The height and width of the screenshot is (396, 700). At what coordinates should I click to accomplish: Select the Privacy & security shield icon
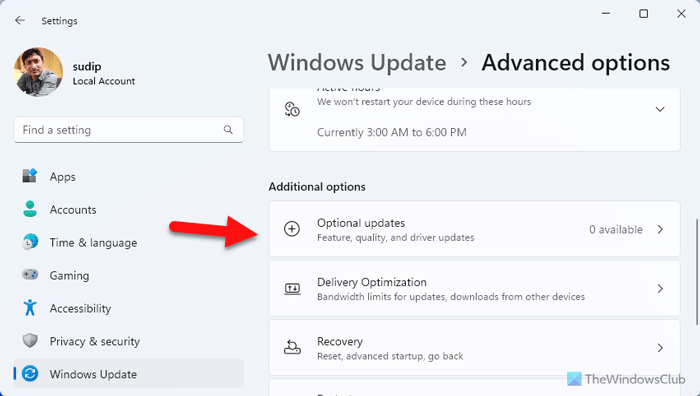click(x=30, y=341)
